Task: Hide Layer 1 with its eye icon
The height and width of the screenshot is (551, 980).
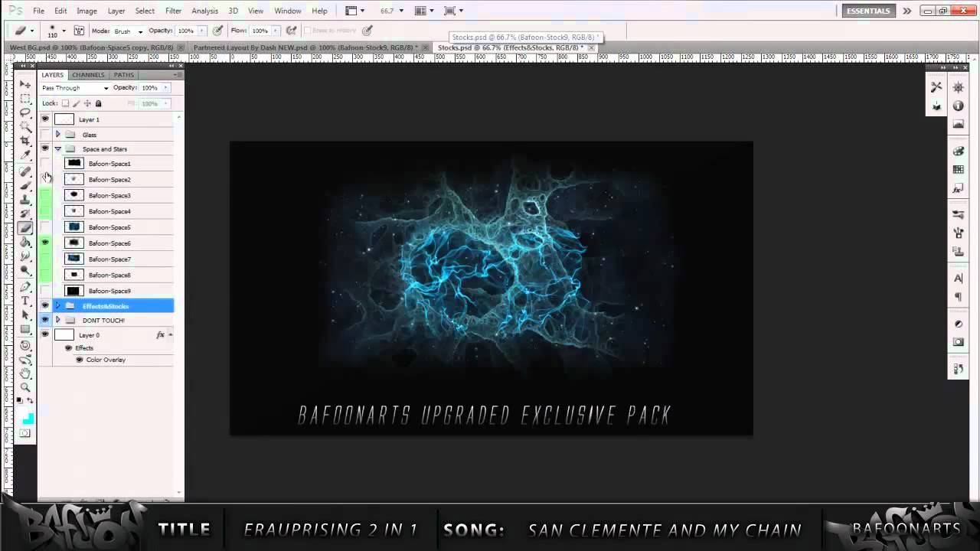Action: pos(45,119)
